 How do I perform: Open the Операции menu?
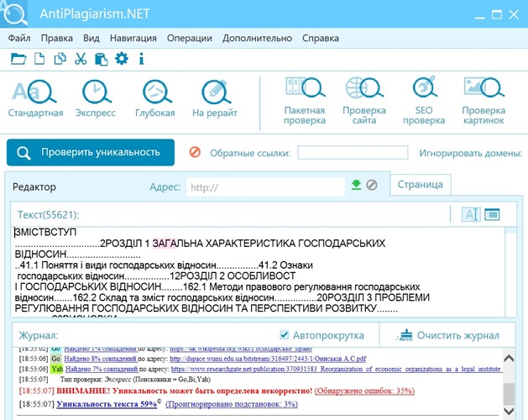[189, 38]
